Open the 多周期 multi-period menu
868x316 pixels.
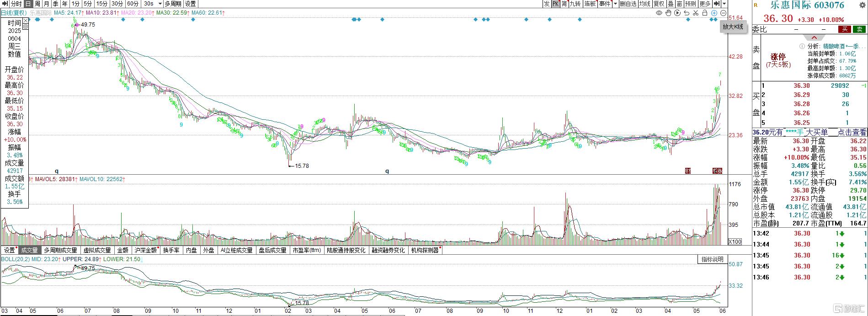click(x=174, y=4)
